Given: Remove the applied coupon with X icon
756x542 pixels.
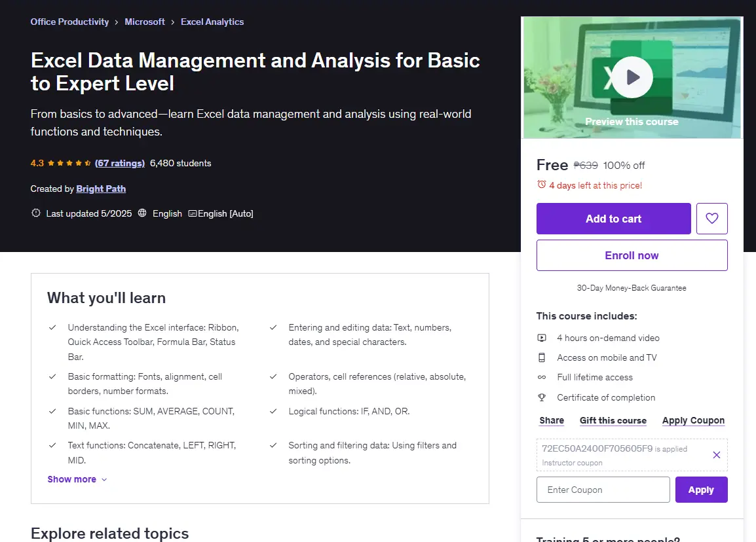Looking at the screenshot, I should pos(717,455).
